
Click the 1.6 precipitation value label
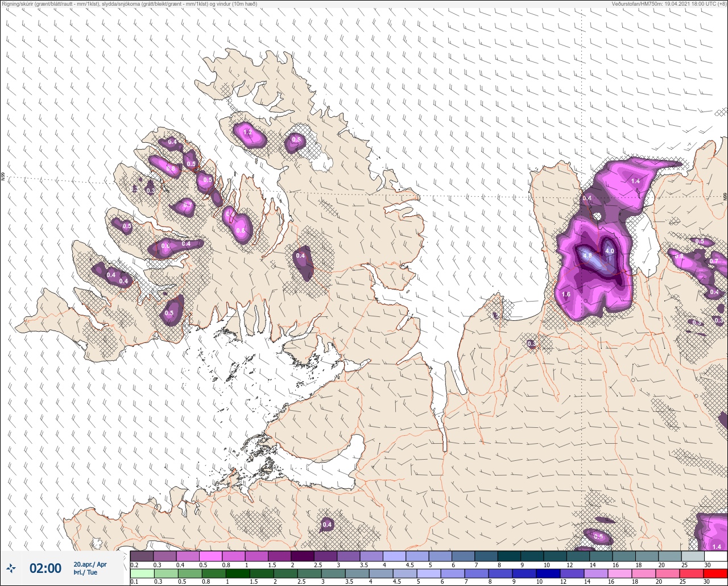[566, 295]
